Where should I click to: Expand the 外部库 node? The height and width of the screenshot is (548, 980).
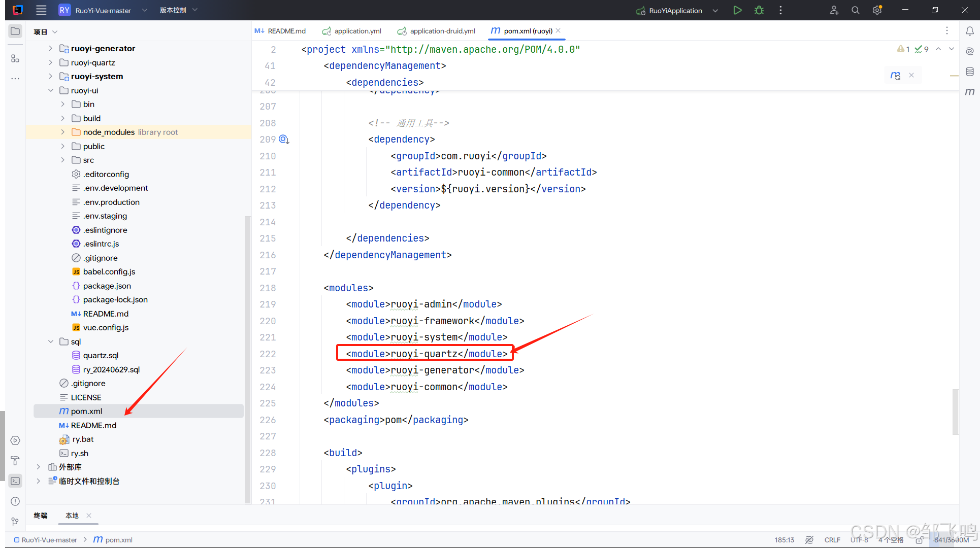pos(38,467)
